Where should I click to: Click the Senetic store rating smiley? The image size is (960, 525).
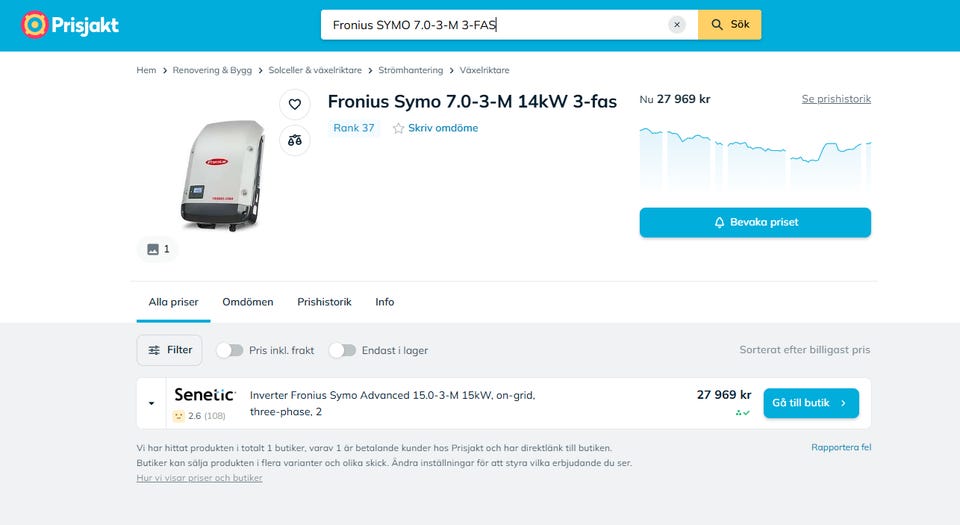coord(179,415)
